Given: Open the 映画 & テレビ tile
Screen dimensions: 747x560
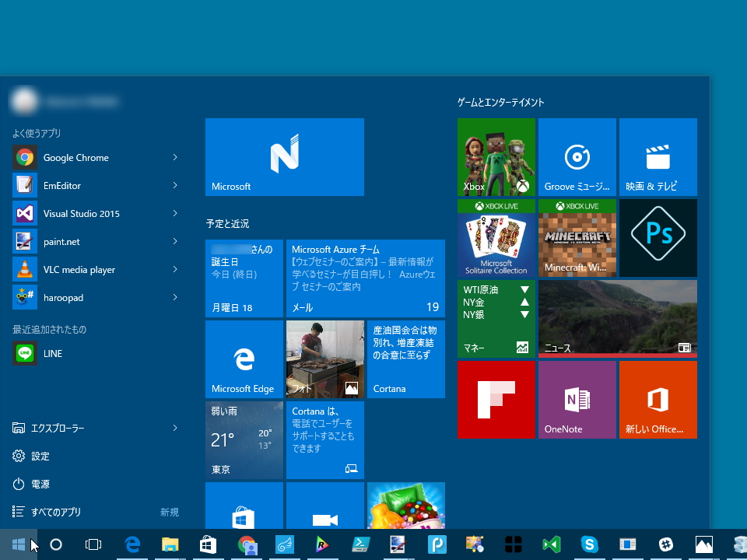Looking at the screenshot, I should coord(658,156).
